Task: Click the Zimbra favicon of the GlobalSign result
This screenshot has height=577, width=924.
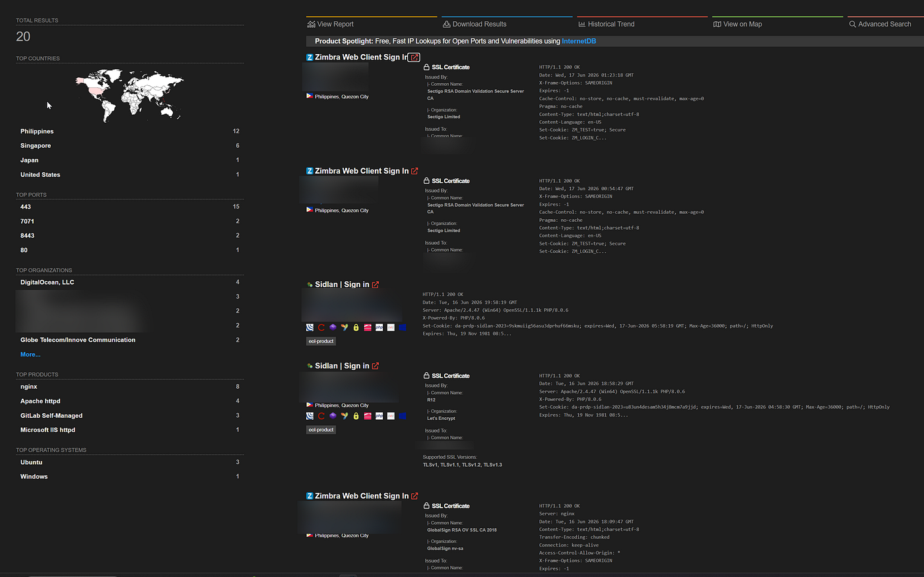Action: tap(310, 496)
